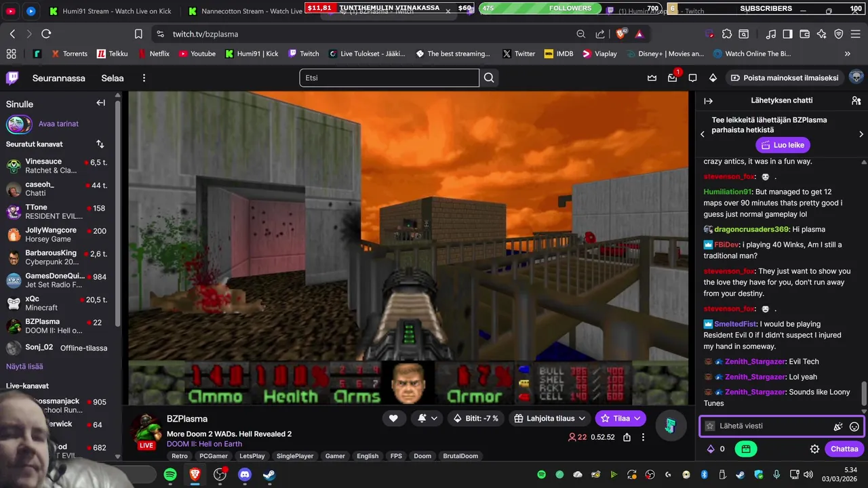Open GamesDoneQuick channel in the sidebar
This screenshot has width=868, height=488.
point(58,281)
